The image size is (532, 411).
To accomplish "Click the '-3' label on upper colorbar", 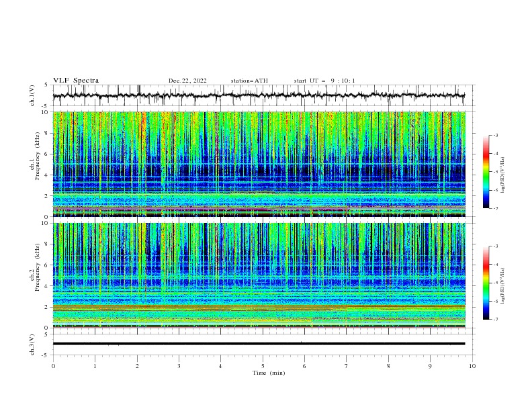I will [x=495, y=135].
